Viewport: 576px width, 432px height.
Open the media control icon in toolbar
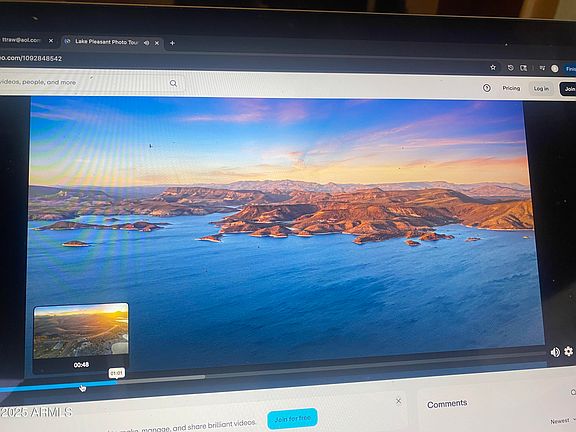coord(542,68)
